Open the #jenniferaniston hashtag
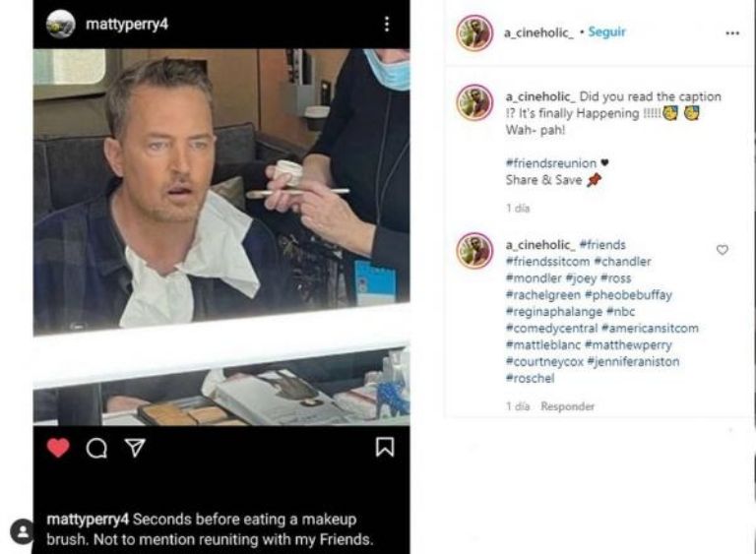 [x=633, y=361]
